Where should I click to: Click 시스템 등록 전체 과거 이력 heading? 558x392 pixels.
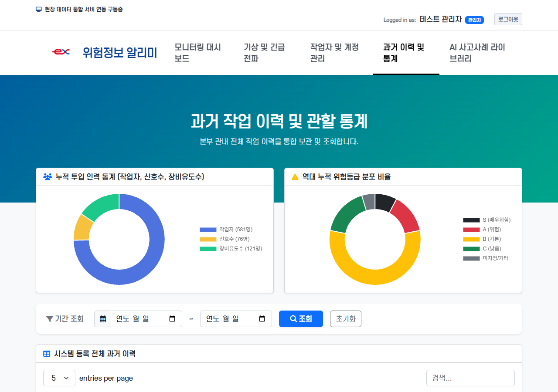click(95, 354)
